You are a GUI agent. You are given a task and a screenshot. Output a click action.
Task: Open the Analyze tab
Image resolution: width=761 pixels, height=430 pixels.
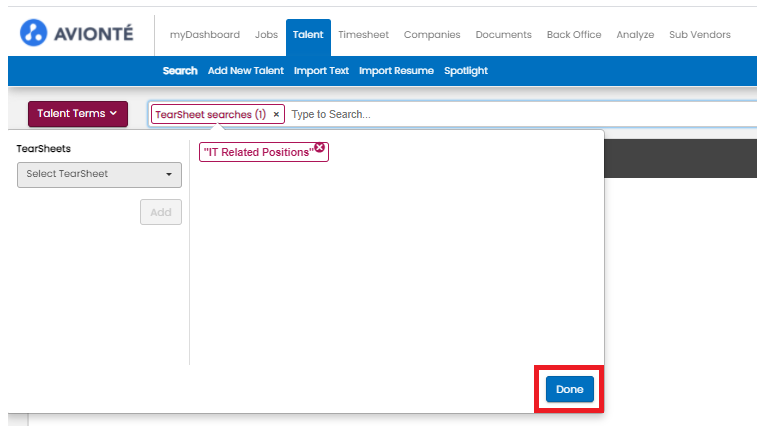(635, 35)
